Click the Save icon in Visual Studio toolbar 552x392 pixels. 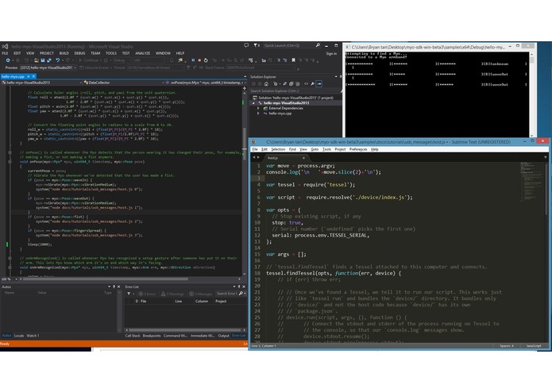coord(43,60)
